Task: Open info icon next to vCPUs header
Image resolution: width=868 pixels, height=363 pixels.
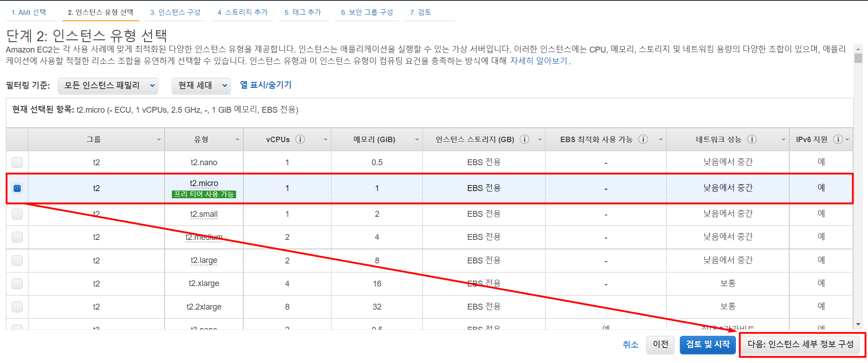Action: click(300, 139)
